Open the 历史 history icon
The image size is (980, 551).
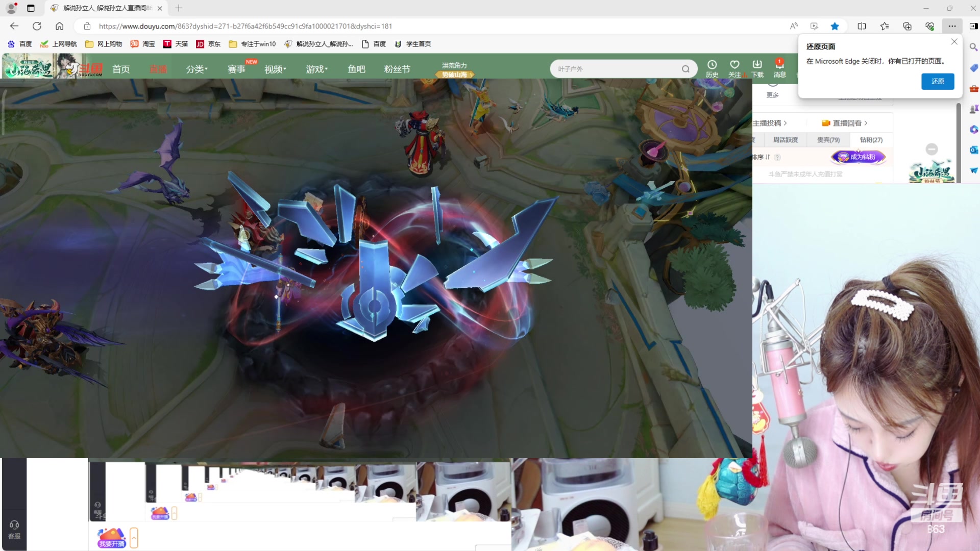712,68
